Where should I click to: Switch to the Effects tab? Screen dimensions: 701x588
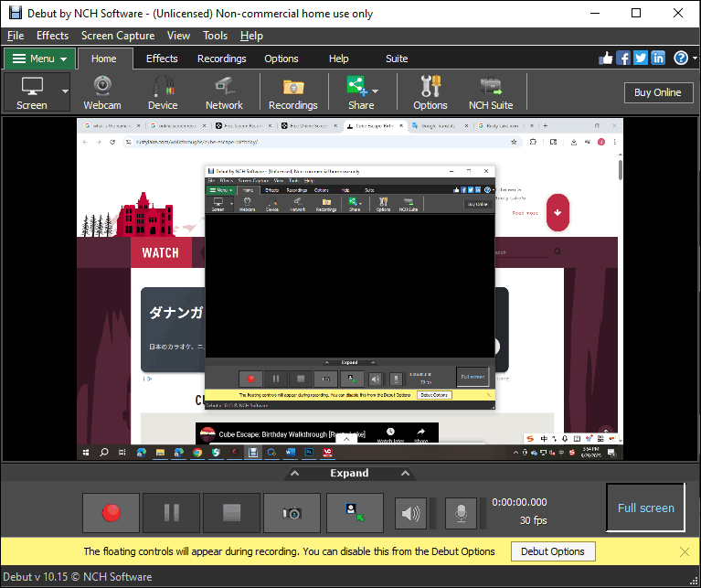click(162, 59)
